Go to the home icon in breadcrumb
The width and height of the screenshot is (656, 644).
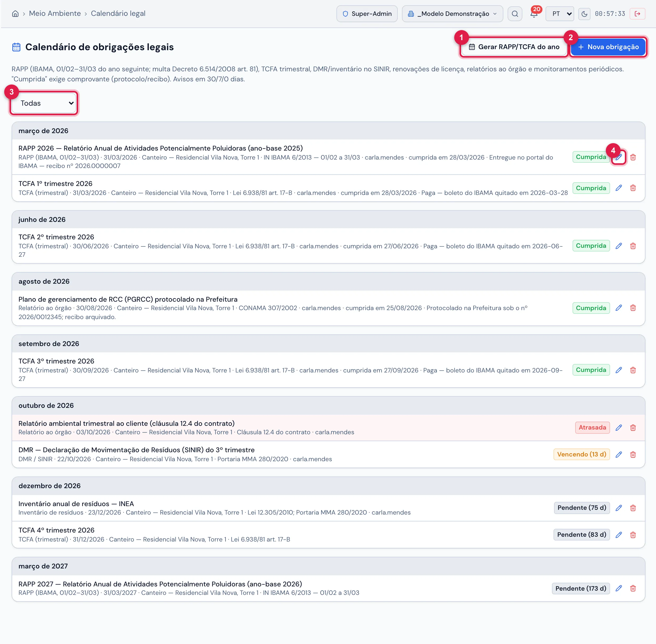15,13
